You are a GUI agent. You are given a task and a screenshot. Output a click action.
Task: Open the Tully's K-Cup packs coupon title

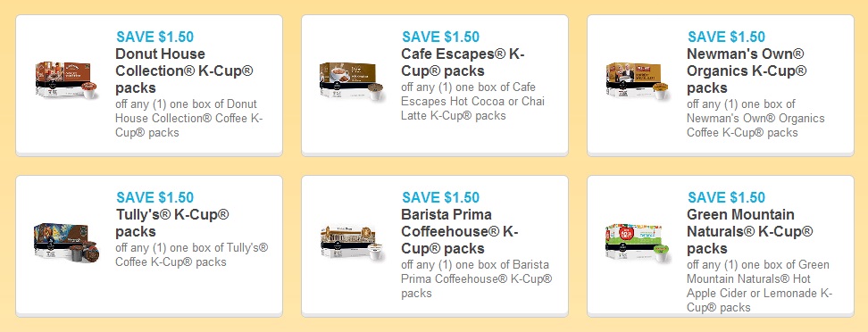pos(172,223)
